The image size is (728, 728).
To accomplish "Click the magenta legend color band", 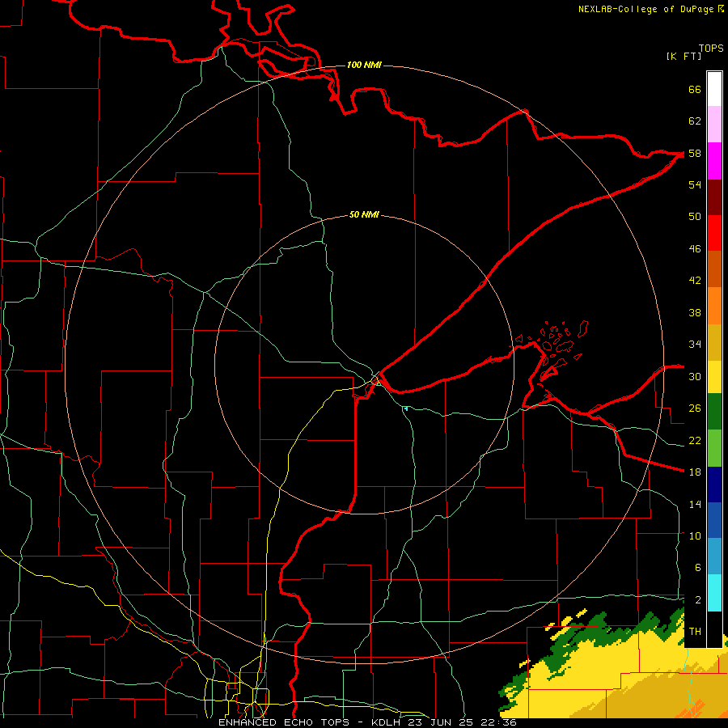I will (714, 161).
